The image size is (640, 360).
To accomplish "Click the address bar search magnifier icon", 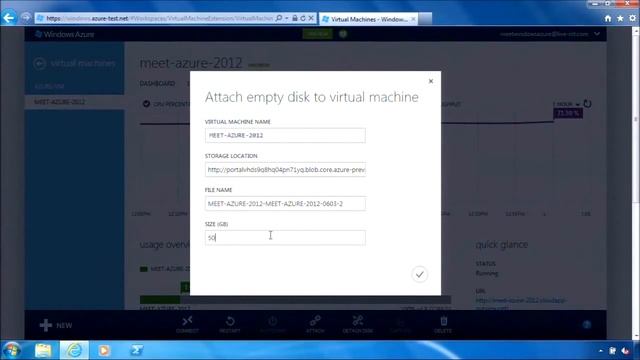I will pyautogui.click(x=279, y=18).
